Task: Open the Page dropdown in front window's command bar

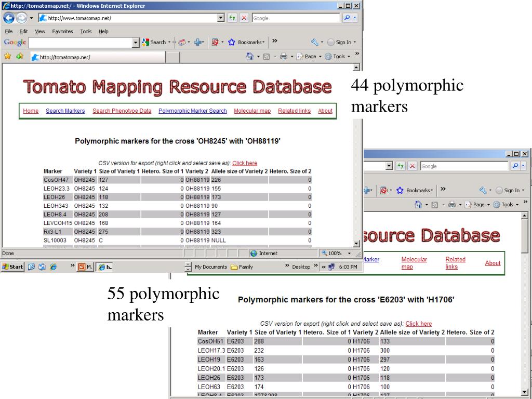Action: pyautogui.click(x=309, y=57)
